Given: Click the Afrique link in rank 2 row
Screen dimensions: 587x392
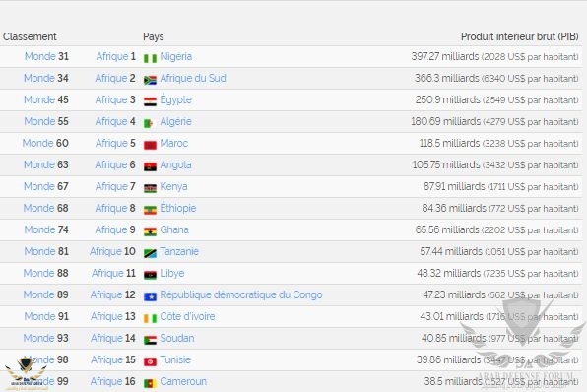Looking at the screenshot, I should 111,78.
